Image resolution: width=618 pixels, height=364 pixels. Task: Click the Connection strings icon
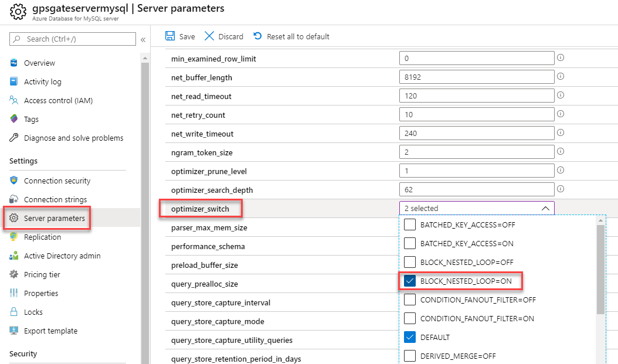point(14,199)
